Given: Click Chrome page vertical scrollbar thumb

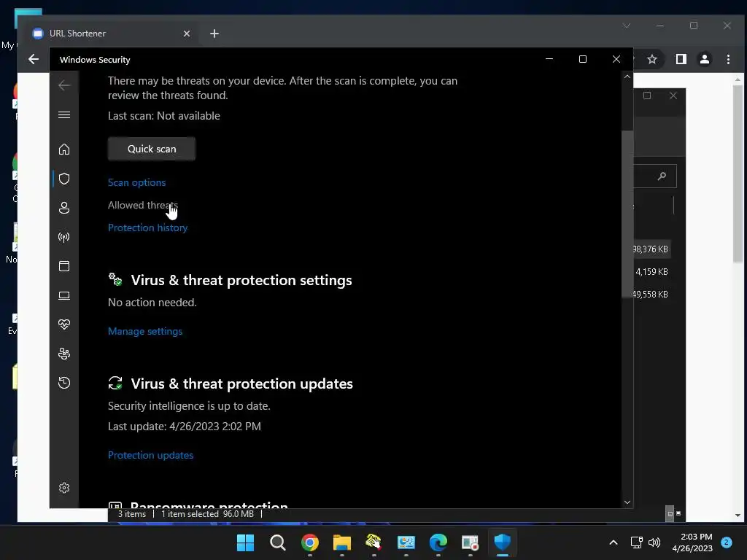Looking at the screenshot, I should tap(738, 174).
